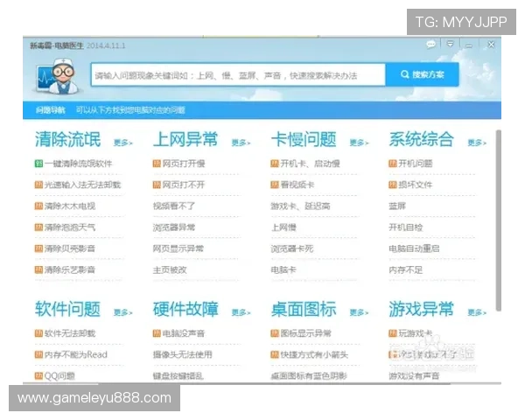Open the feedback speech bubble icon

point(430,45)
